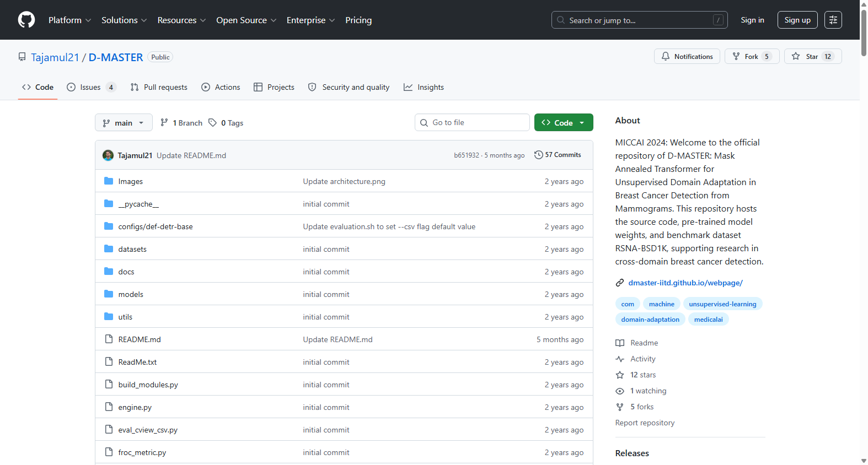Open the Images folder

pyautogui.click(x=130, y=181)
